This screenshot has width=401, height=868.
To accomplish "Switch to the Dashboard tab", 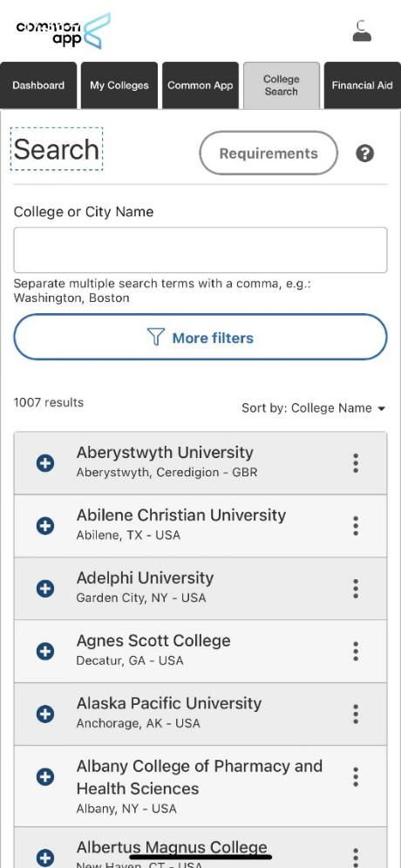I will click(38, 85).
